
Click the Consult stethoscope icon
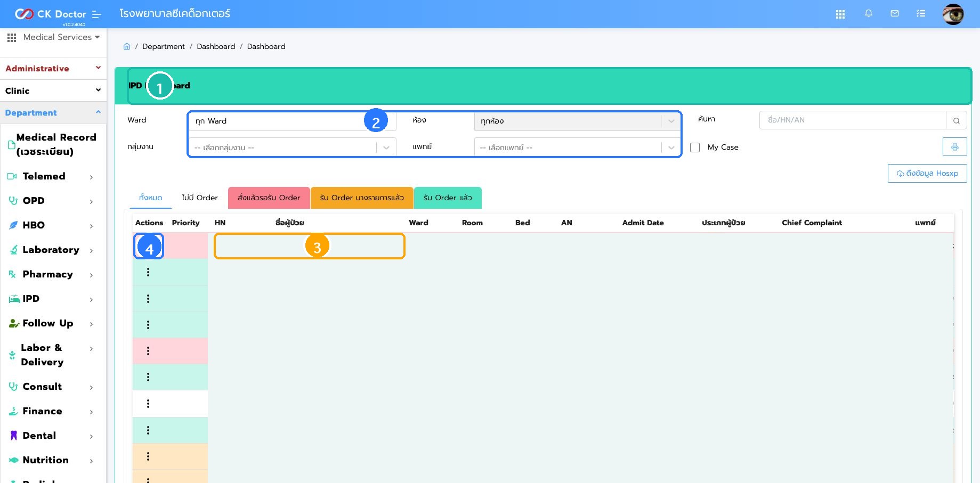coord(13,387)
